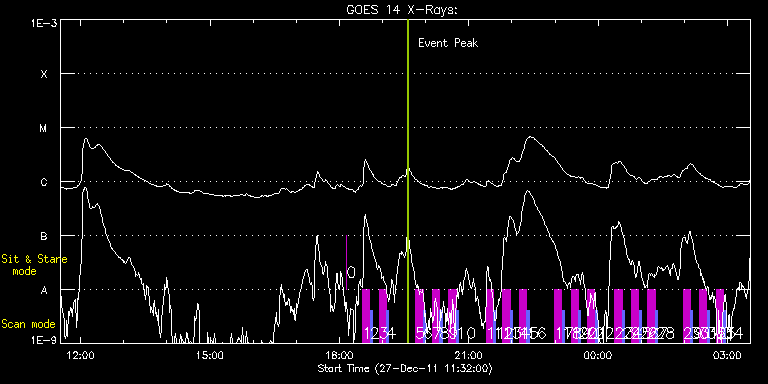Image resolution: width=768 pixels, height=384 pixels.
Task: Click the last magenta scan bar before 03:00
Action: [720, 316]
